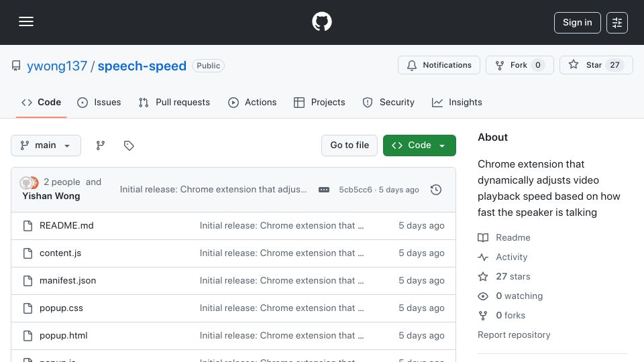This screenshot has height=362, width=644.
Task: Click popup.html file icon
Action: pos(28,336)
